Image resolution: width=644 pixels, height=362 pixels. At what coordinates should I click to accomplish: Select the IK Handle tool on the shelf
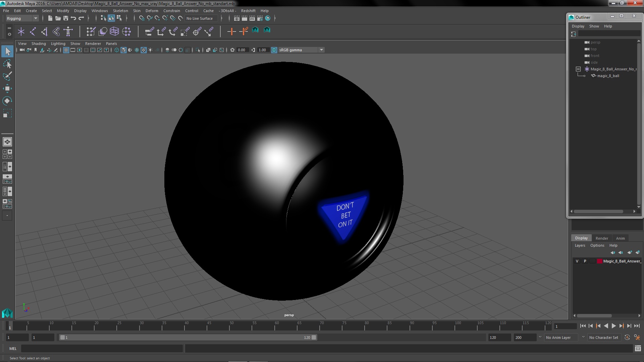[x=45, y=32]
